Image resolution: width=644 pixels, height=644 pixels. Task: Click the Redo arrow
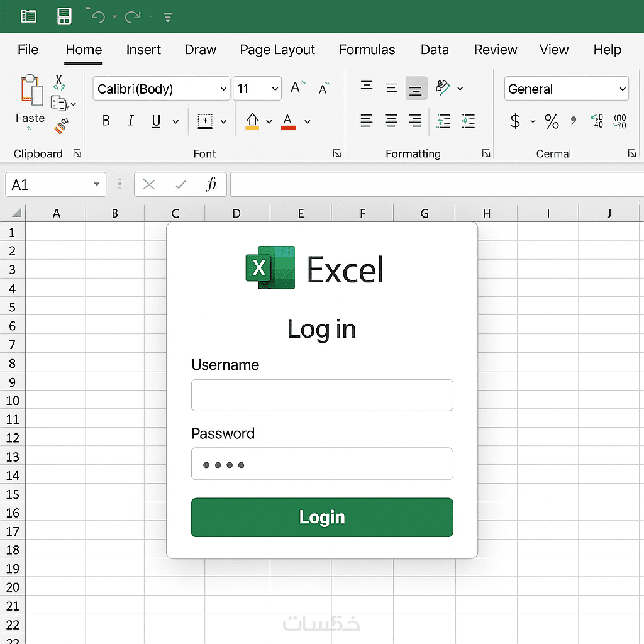(x=133, y=17)
